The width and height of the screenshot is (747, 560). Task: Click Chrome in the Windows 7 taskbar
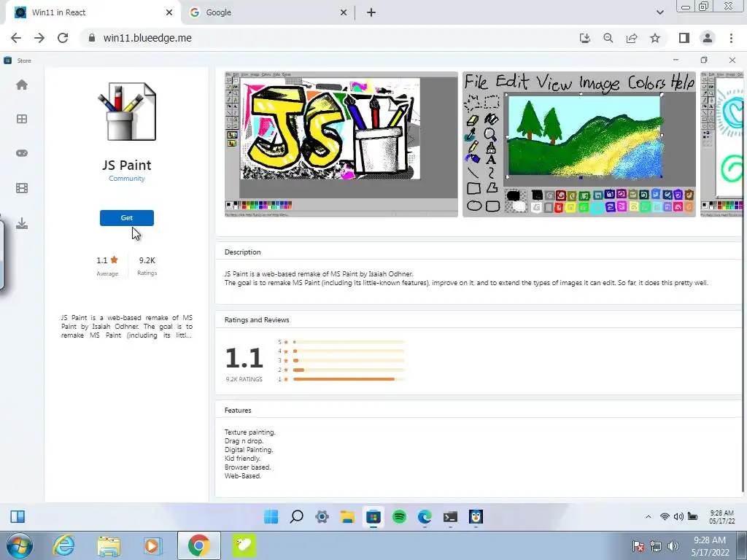click(199, 545)
